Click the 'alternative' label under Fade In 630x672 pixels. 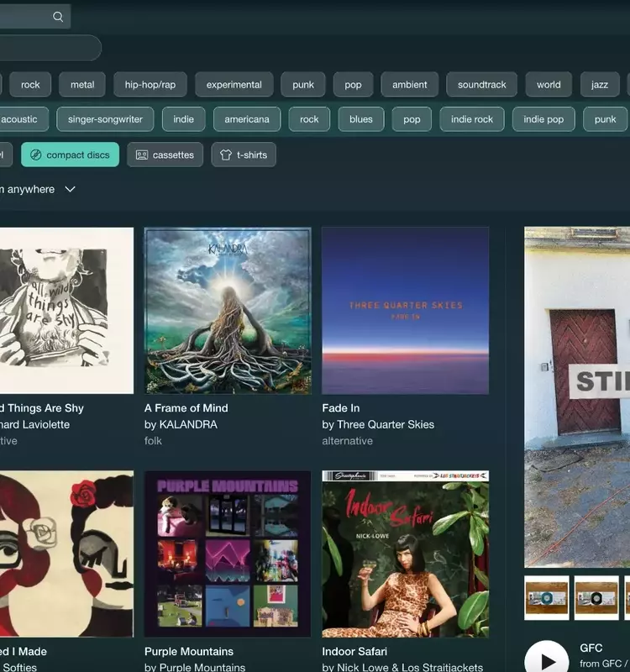pos(347,440)
